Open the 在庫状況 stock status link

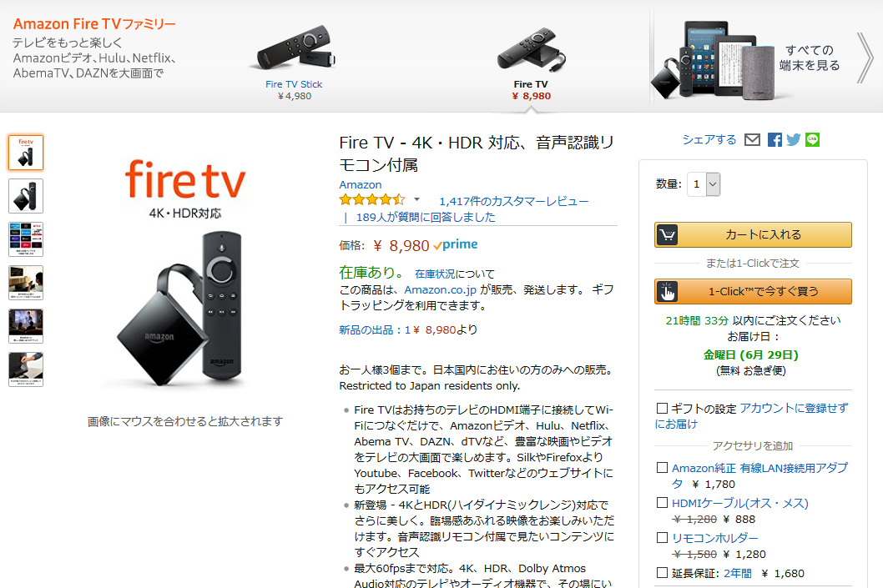click(435, 274)
